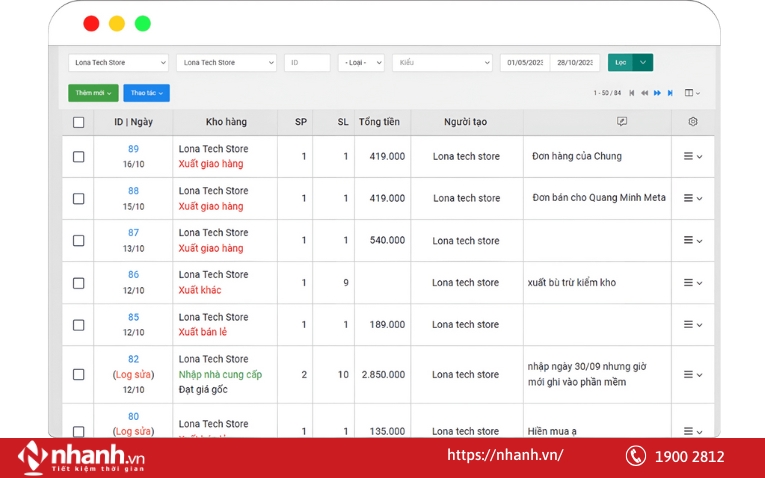Click the Lọc filter button
The height and width of the screenshot is (478, 765).
coord(620,62)
